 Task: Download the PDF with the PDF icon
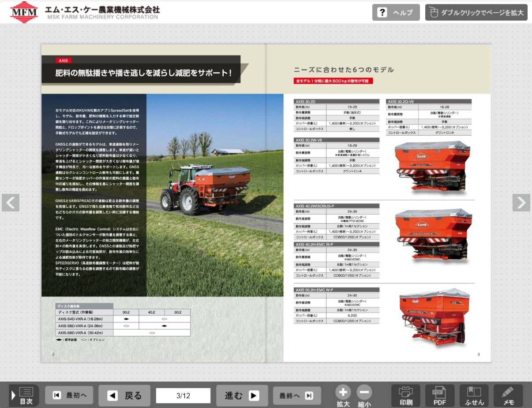coord(440,395)
